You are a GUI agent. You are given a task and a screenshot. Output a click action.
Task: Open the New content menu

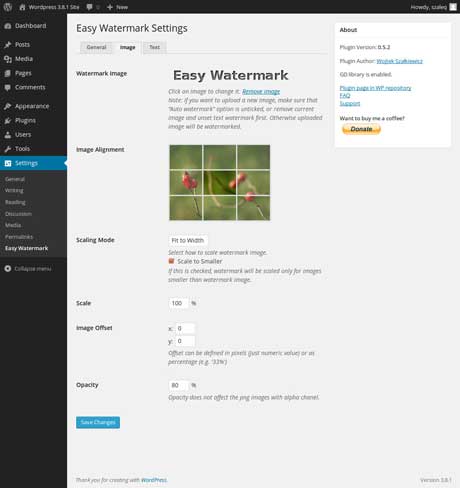pyautogui.click(x=117, y=7)
